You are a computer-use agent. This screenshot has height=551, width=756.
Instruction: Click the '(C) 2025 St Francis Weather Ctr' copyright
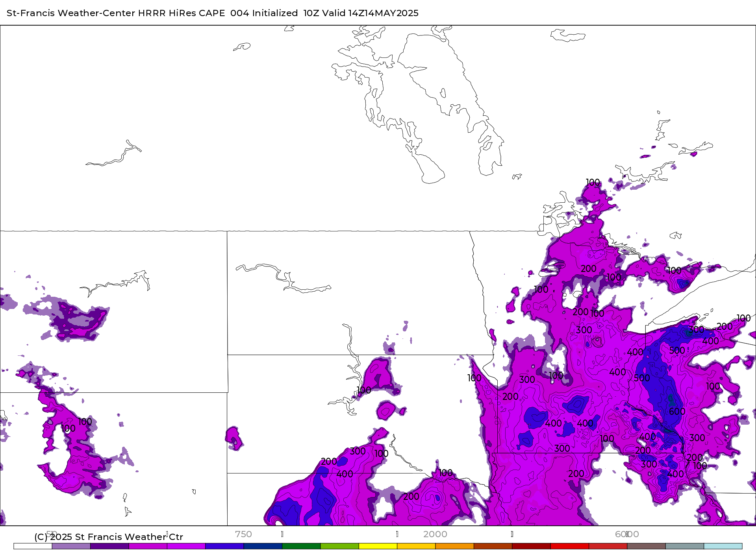coord(109,537)
